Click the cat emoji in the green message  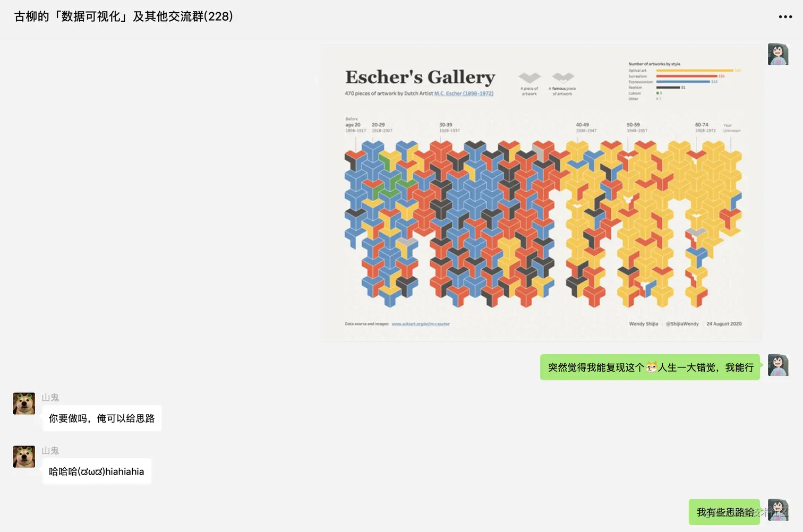(x=651, y=367)
